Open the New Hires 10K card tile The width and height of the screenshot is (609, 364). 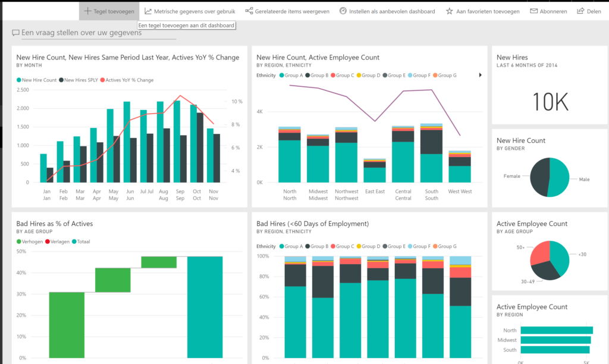[550, 85]
